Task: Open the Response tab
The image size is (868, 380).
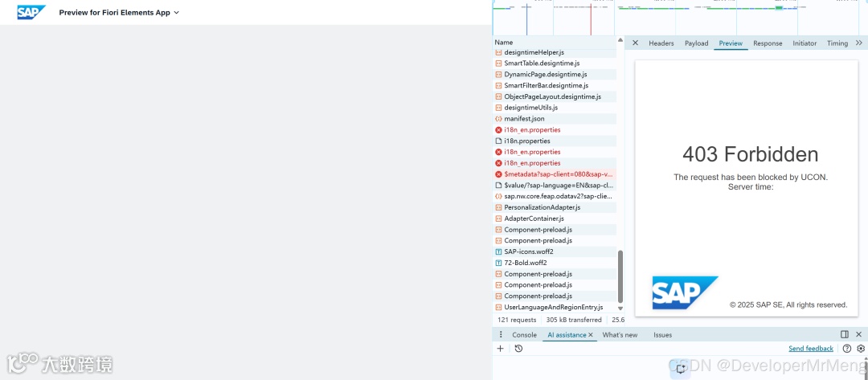Action: click(x=768, y=43)
